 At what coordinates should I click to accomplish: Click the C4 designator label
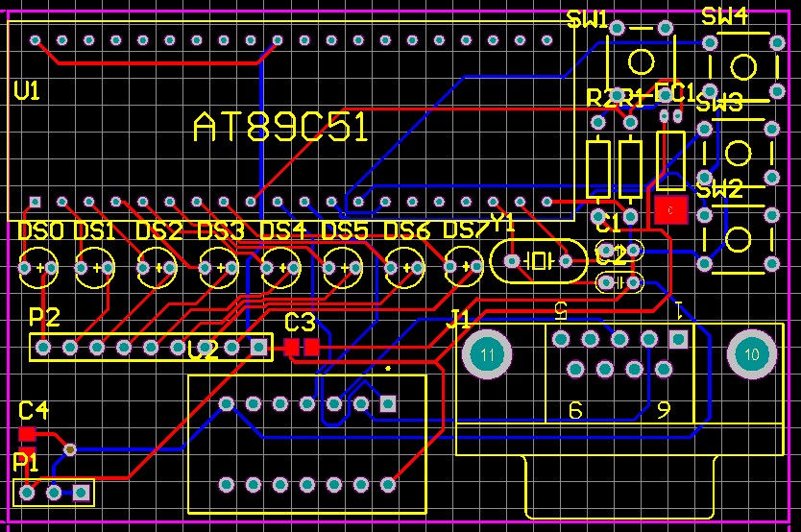click(34, 410)
